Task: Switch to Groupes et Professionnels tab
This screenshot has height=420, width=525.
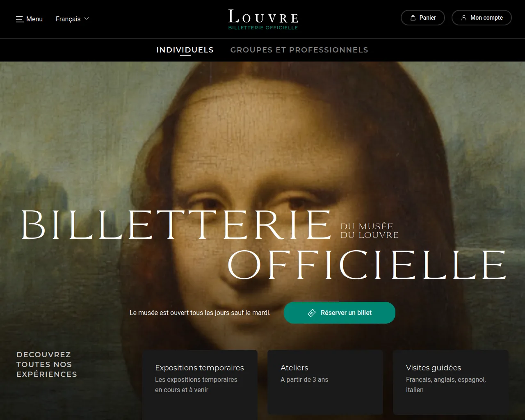Action: point(299,50)
